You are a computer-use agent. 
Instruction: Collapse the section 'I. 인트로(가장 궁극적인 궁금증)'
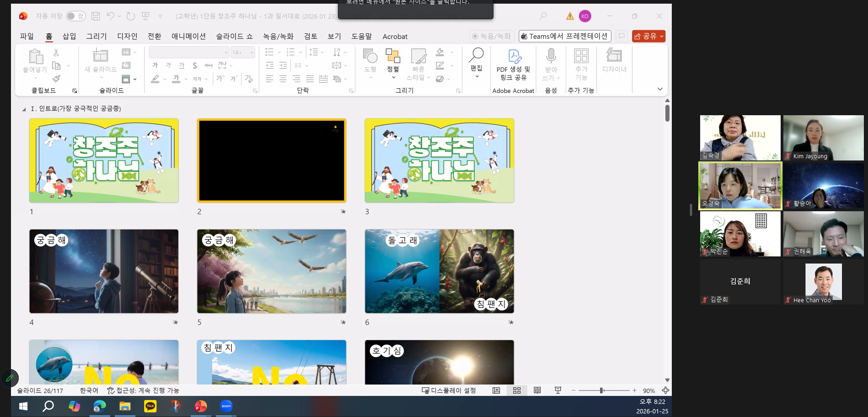[23, 109]
